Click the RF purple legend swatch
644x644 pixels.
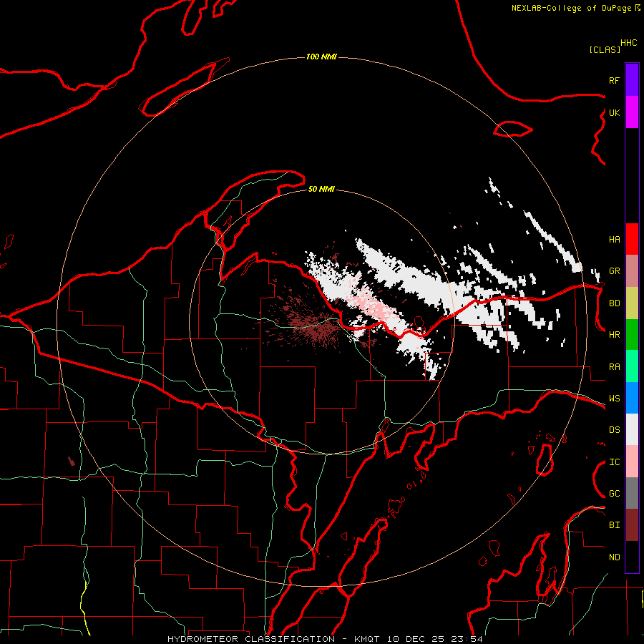point(632,80)
